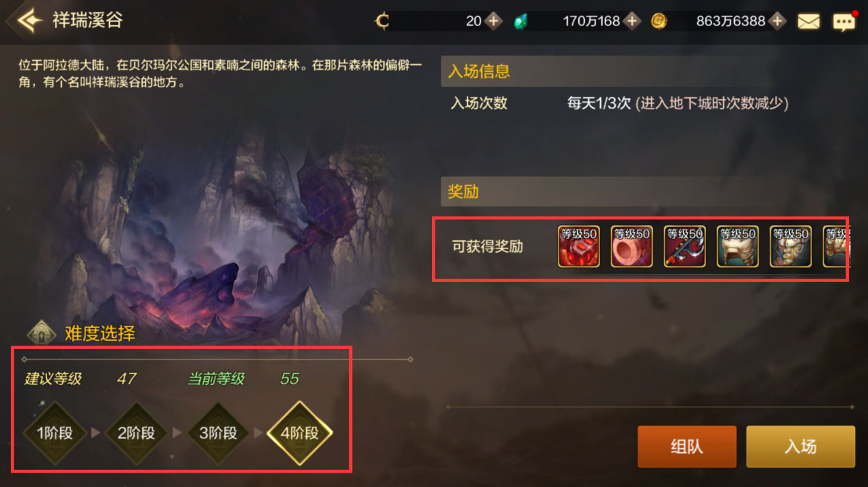This screenshot has height=487, width=868.
Task: Tap the plus button beside the 20 currency
Action: point(493,21)
